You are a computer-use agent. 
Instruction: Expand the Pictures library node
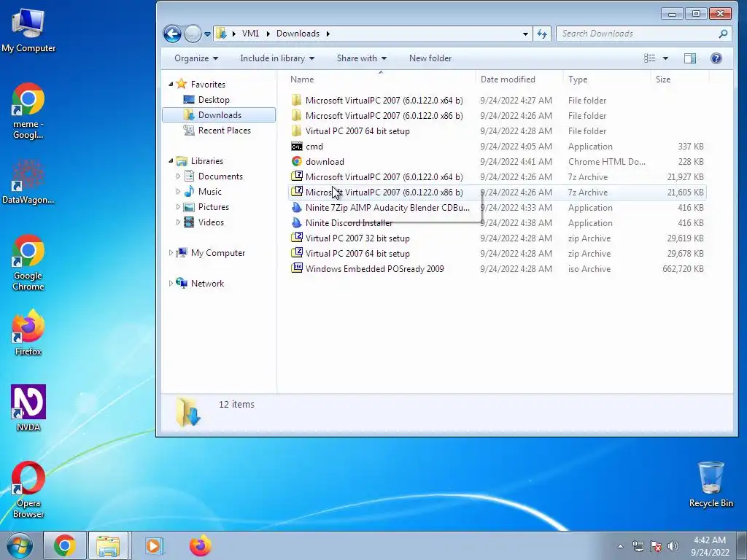pos(178,206)
